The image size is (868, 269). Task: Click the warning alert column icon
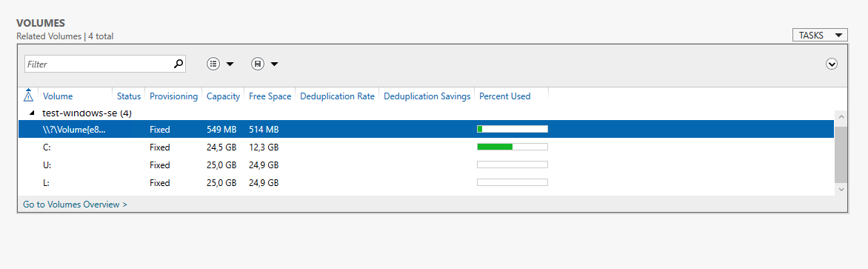[29, 96]
